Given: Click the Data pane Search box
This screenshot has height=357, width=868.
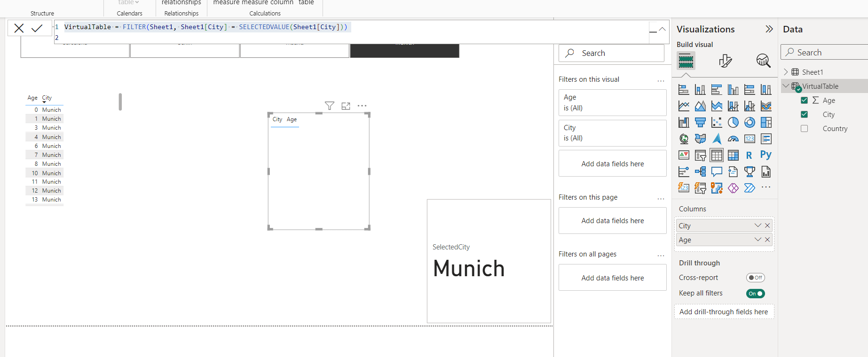Looking at the screenshot, I should click(x=824, y=52).
